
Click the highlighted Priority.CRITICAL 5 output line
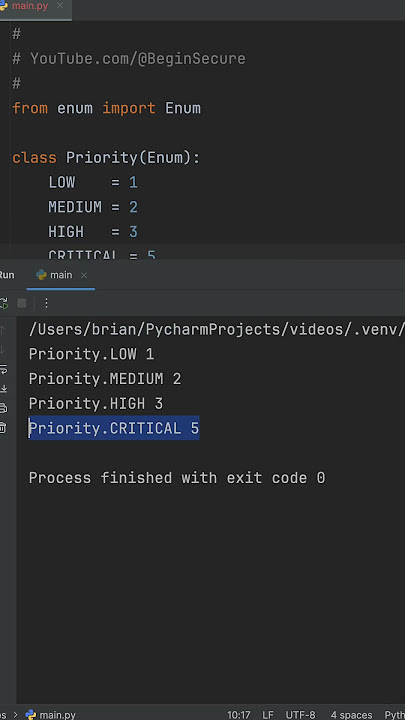pyautogui.click(x=114, y=428)
